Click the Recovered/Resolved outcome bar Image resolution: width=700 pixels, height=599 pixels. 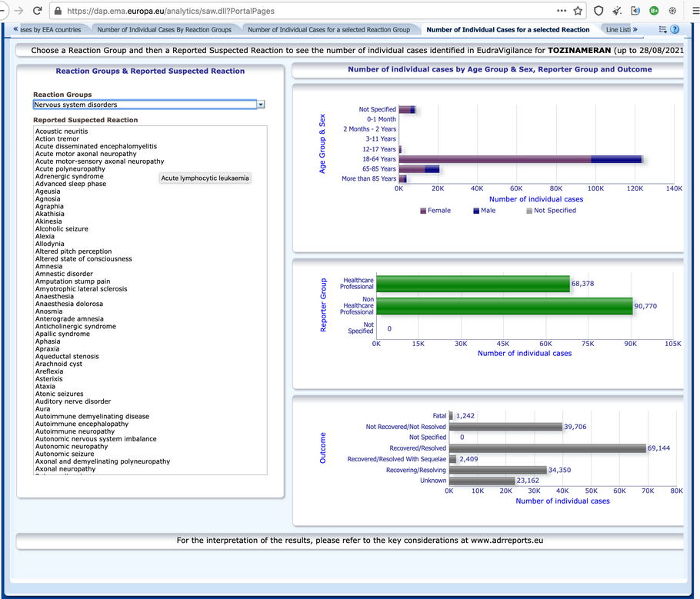pyautogui.click(x=548, y=448)
